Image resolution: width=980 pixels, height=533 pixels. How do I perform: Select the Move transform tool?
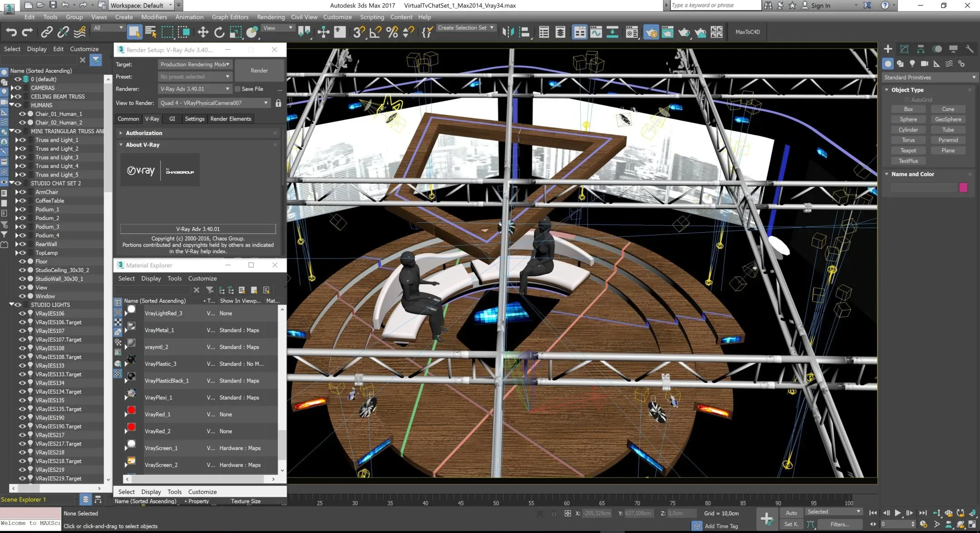[x=203, y=32]
